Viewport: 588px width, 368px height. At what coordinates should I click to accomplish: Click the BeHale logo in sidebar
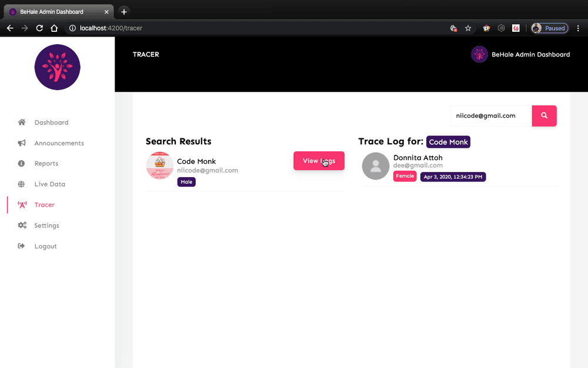pos(57,67)
